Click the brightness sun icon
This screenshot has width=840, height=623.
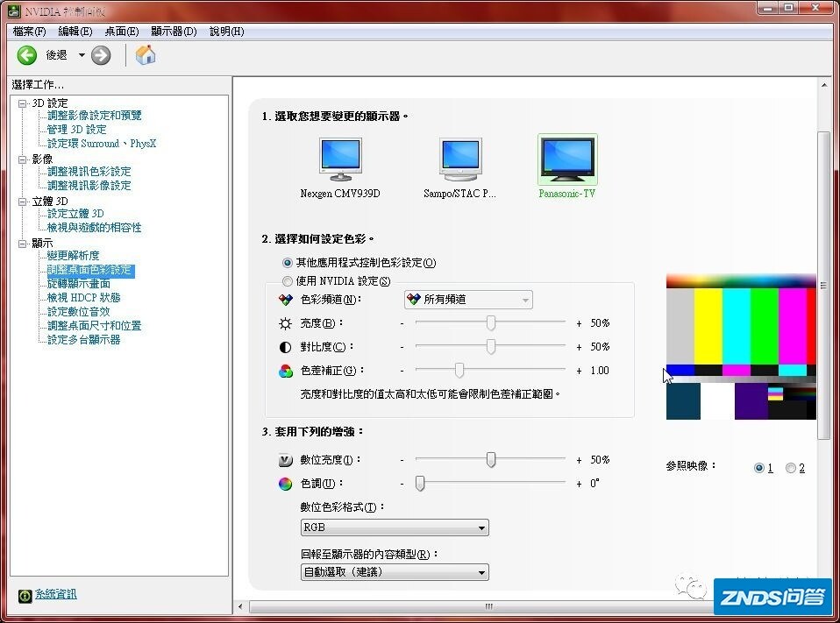(286, 323)
